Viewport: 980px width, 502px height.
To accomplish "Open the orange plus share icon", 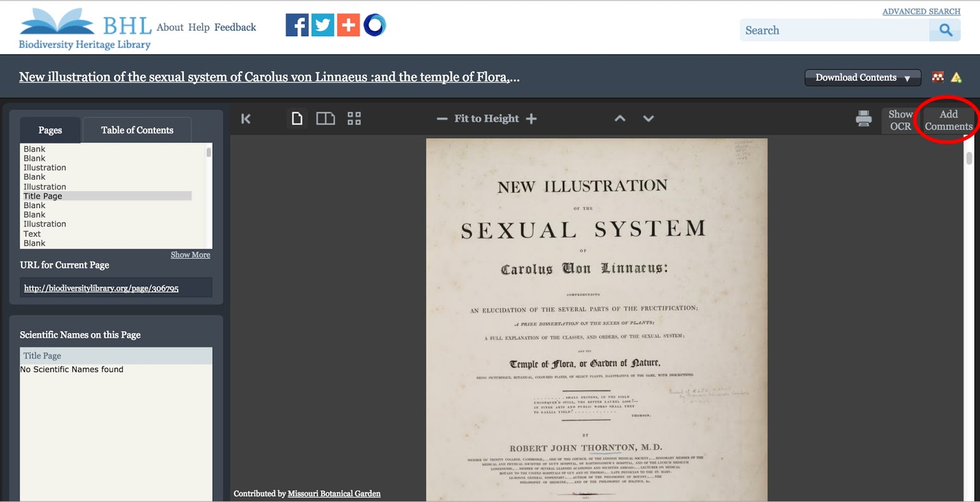I will (349, 25).
